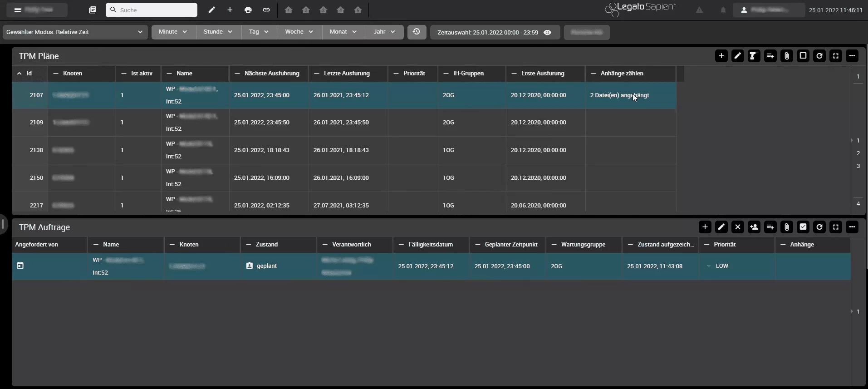Expand the Minute time dropdown
This screenshot has height=389, width=868.
coord(173,32)
